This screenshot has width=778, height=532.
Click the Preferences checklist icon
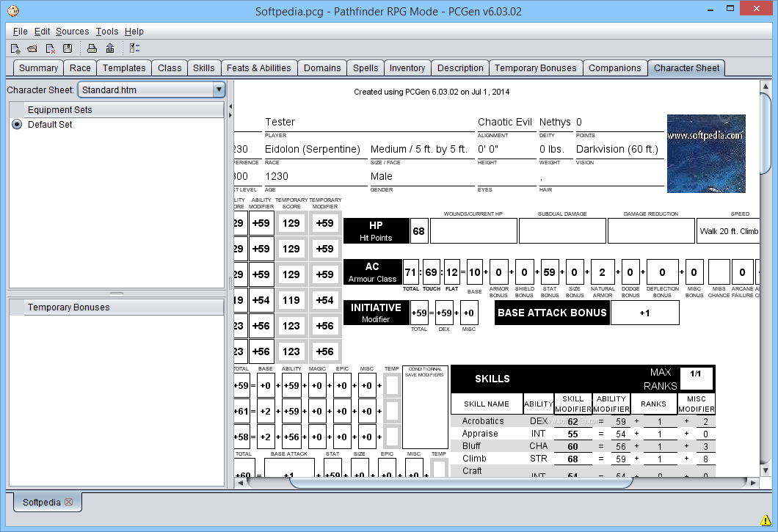[134, 48]
